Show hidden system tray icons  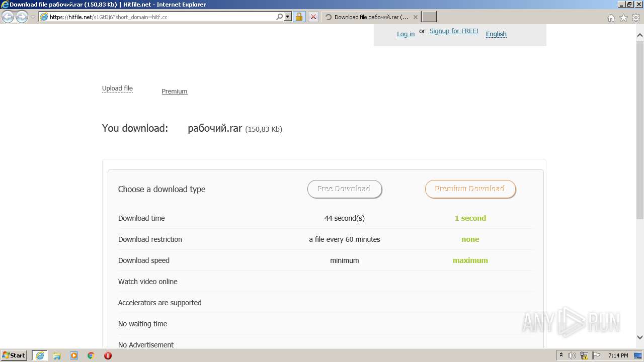coord(561,355)
